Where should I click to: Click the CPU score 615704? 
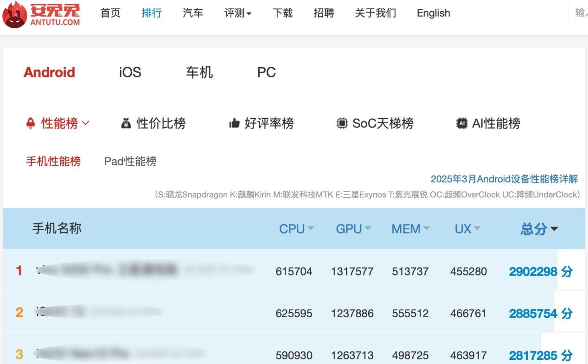click(x=294, y=271)
